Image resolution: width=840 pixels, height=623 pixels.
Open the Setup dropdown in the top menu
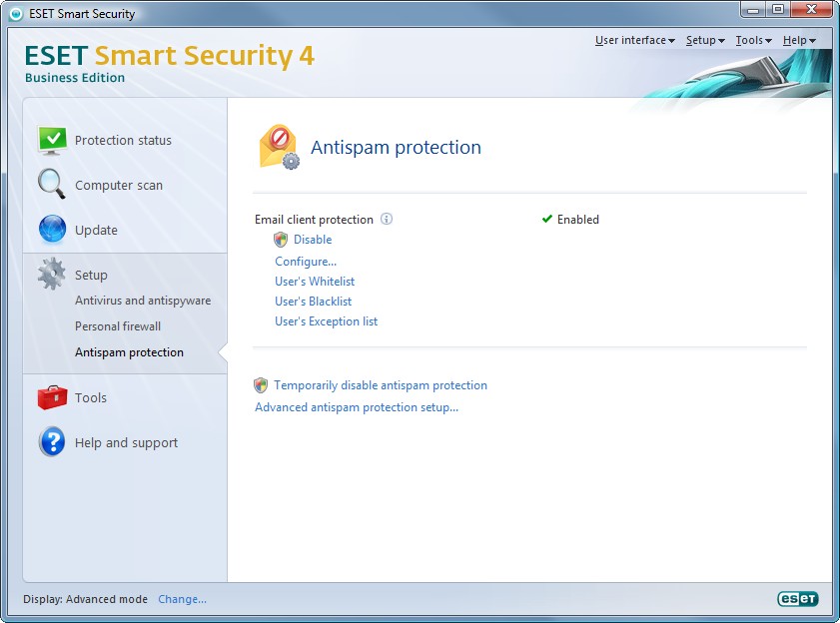pyautogui.click(x=705, y=40)
